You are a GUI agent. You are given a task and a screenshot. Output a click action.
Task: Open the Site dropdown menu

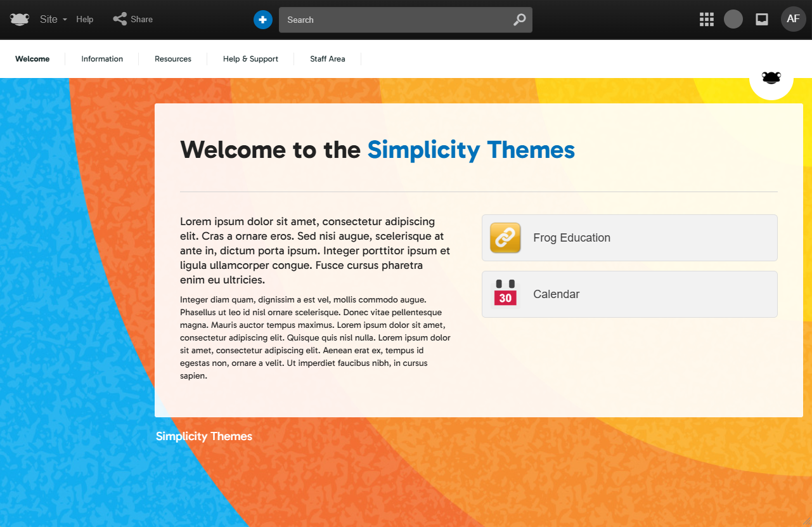tap(53, 20)
